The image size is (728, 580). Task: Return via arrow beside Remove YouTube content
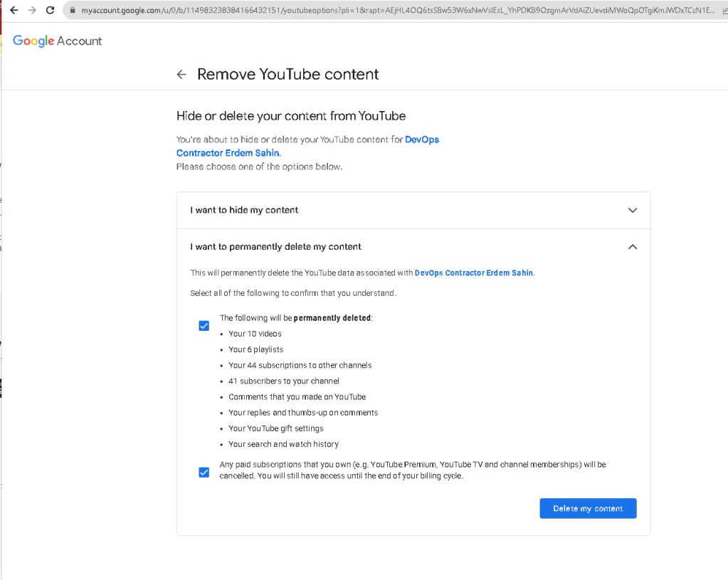click(181, 74)
